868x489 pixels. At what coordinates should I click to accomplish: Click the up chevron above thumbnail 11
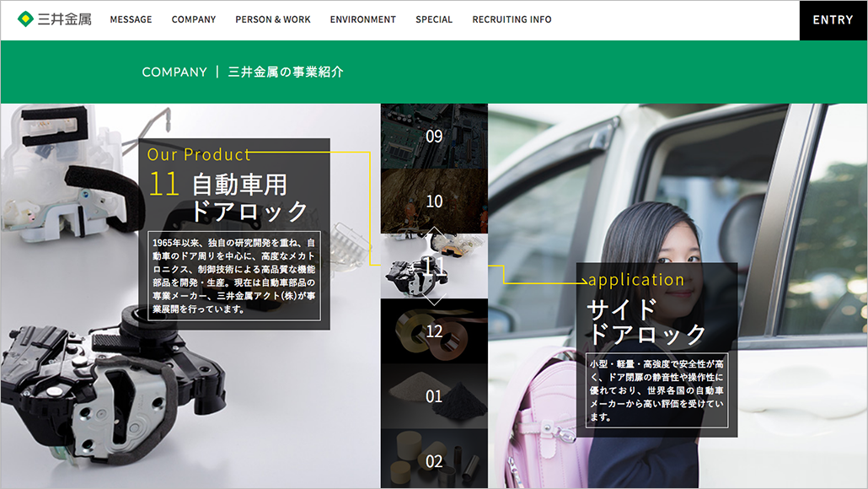(435, 233)
